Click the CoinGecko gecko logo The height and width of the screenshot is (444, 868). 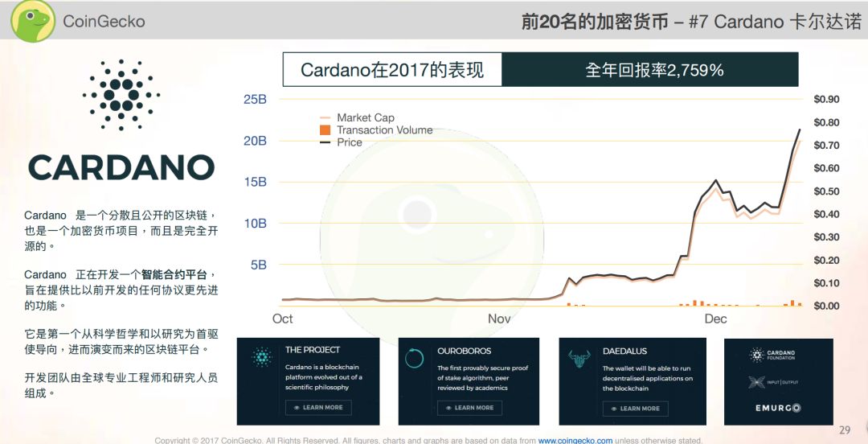33,20
